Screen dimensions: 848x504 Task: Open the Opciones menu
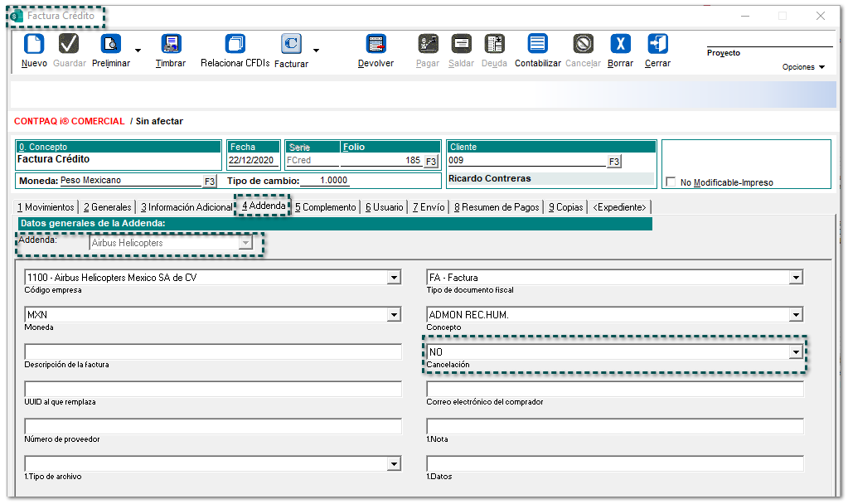pos(803,67)
